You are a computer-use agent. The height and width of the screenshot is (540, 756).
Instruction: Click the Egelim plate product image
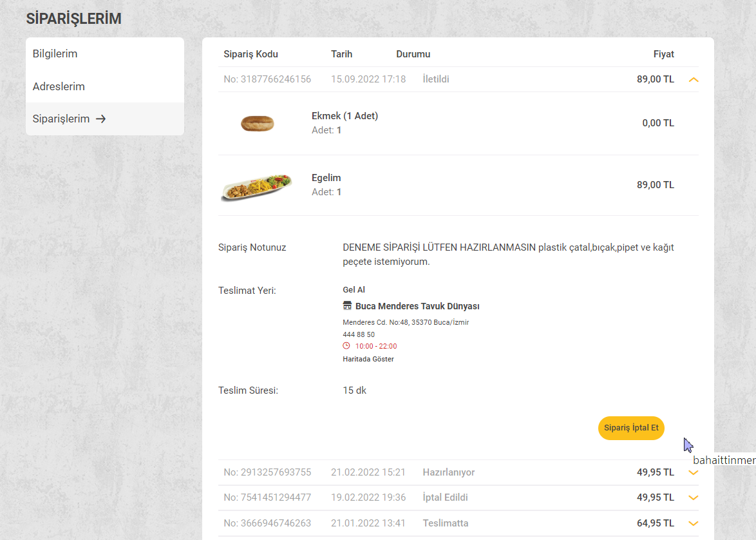pyautogui.click(x=256, y=186)
